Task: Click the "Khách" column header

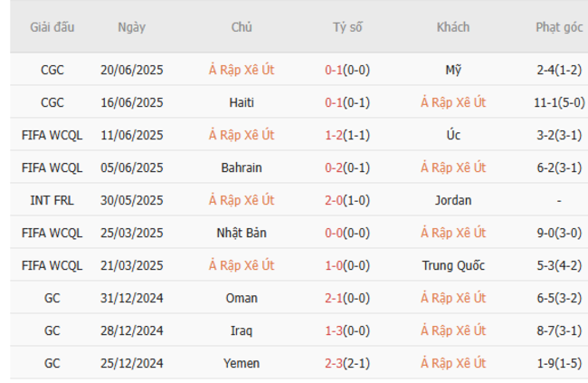Action: pos(453,27)
